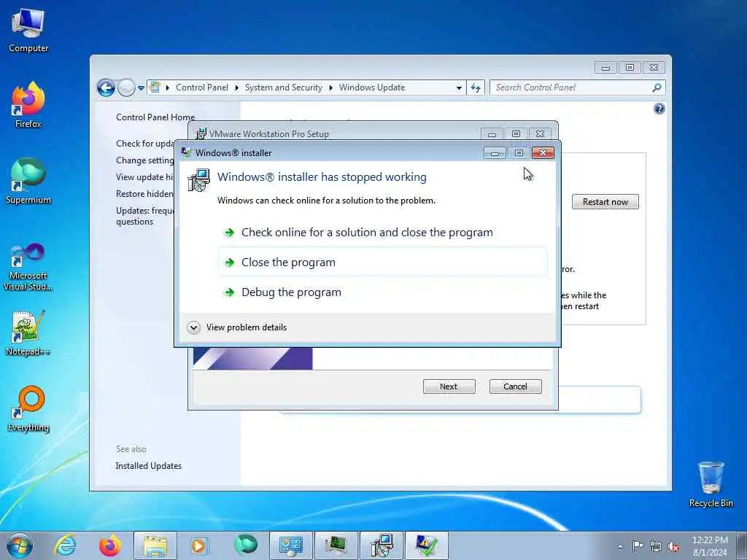Click the Change settings link

pyautogui.click(x=145, y=160)
